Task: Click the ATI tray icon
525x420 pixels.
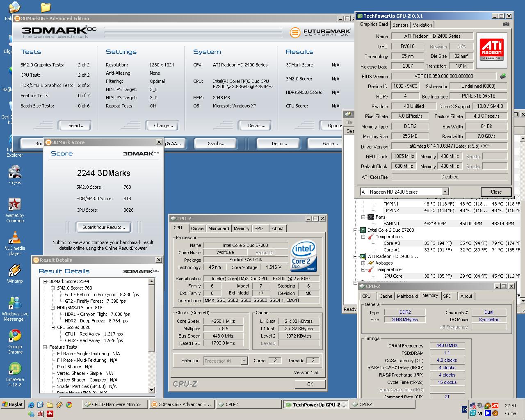Action: (x=495, y=406)
